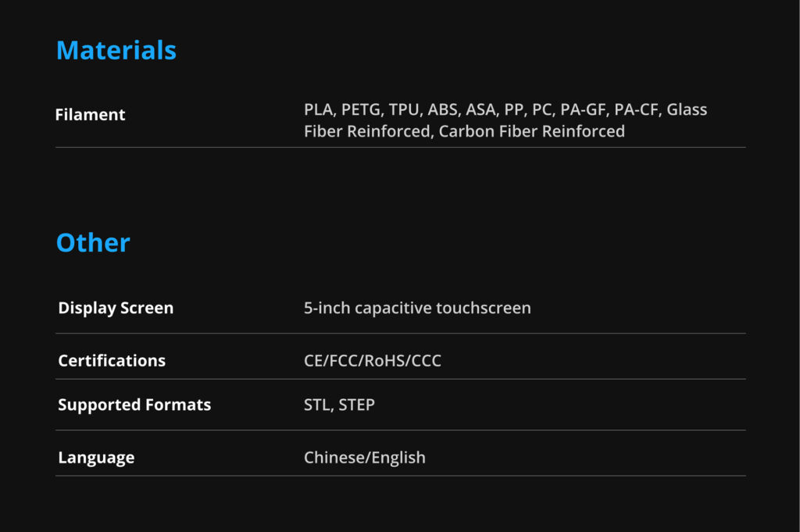Select the Certifications label
800x532 pixels.
pyautogui.click(x=112, y=361)
